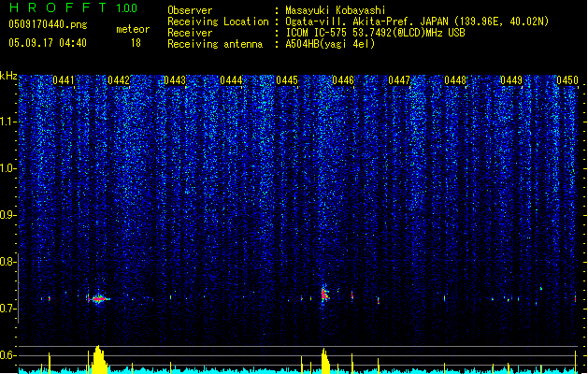Click the meteor label
Screen dimensions: 588x374
click(x=133, y=29)
